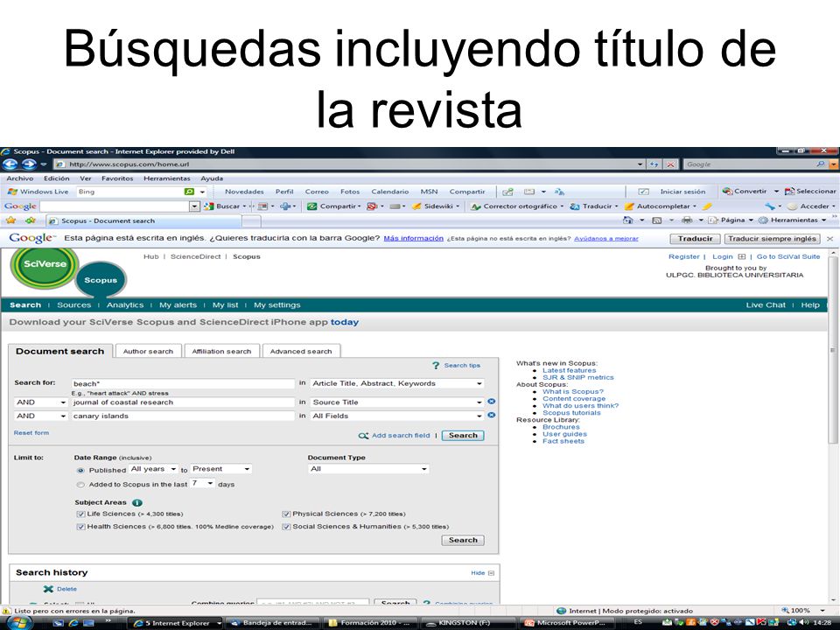Click Search button beside Add search field

coord(463,436)
